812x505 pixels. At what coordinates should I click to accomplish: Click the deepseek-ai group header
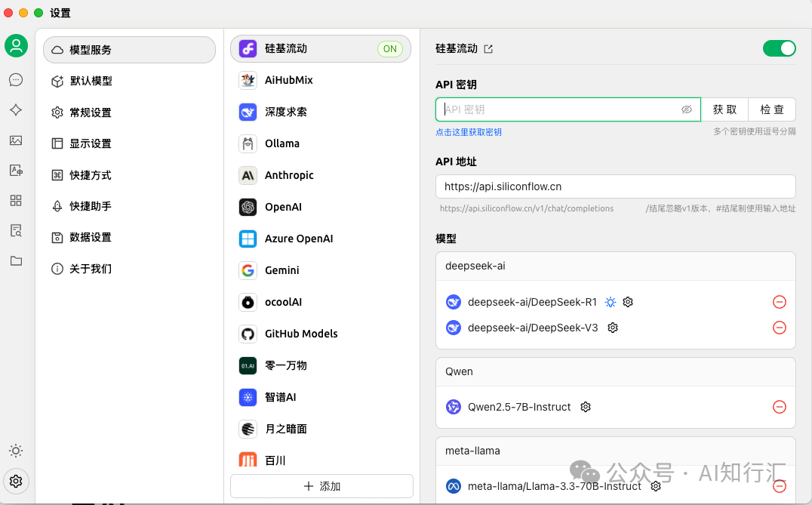(x=616, y=266)
